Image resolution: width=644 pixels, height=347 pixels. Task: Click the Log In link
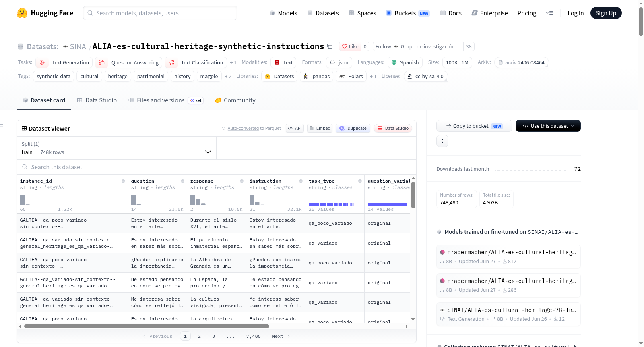click(x=575, y=13)
